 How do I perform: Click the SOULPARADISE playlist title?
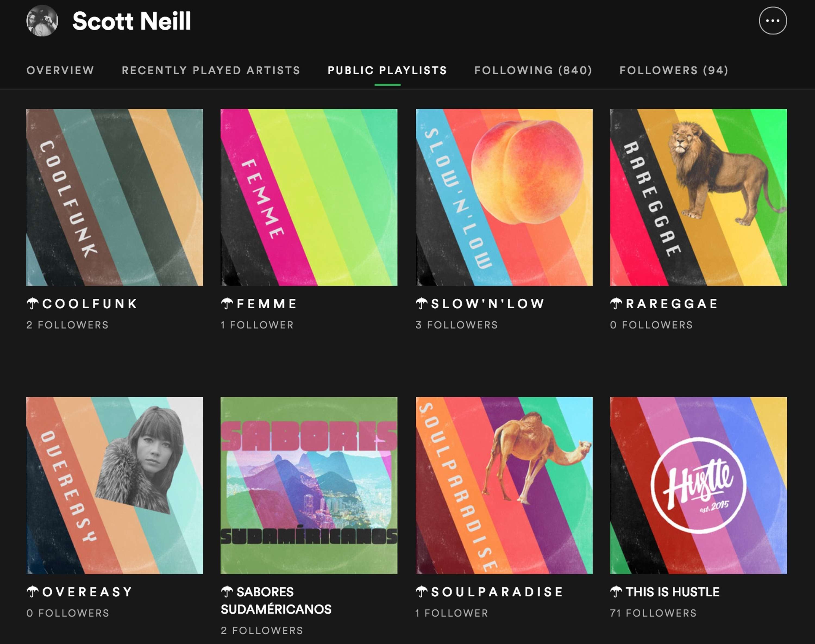[489, 592]
